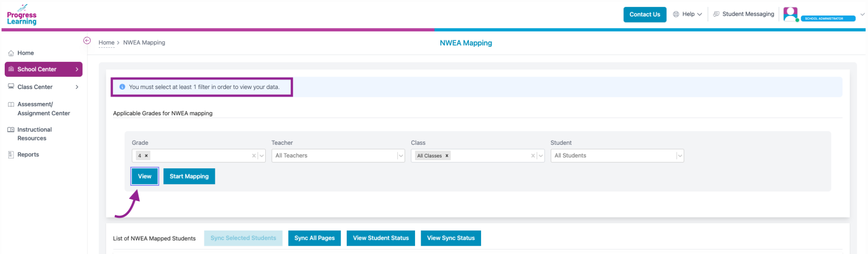Expand the School Center submenu arrow

point(77,69)
